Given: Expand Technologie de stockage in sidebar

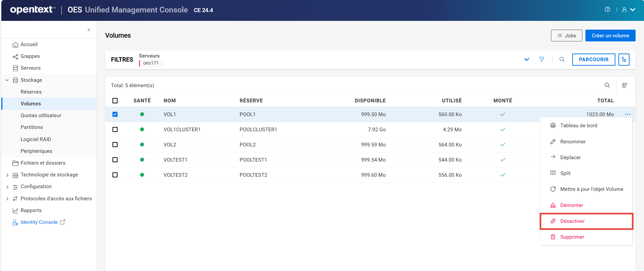Looking at the screenshot, I should click(7, 175).
